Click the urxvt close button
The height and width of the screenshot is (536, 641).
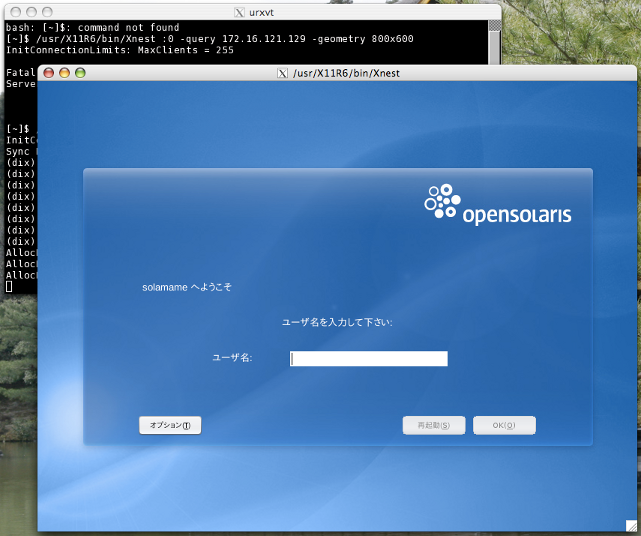click(x=16, y=12)
